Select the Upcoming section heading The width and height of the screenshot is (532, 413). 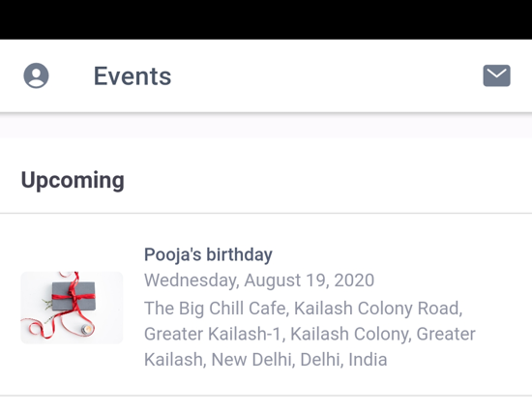click(x=73, y=180)
